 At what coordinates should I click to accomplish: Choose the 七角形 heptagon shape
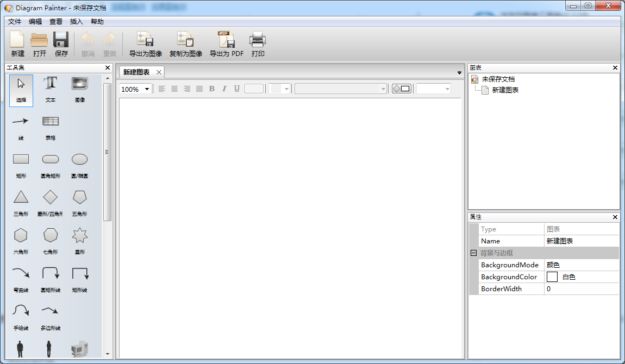(50, 242)
